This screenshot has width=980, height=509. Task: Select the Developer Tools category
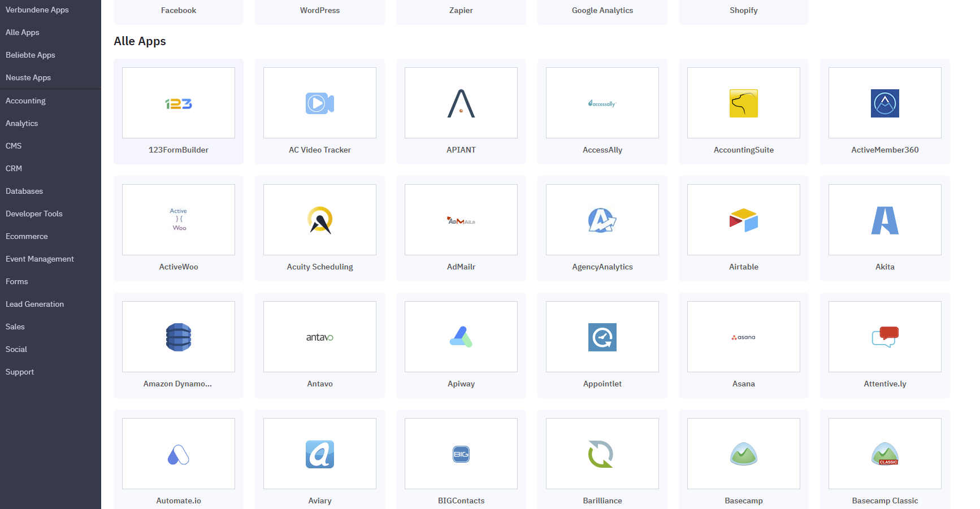34,214
